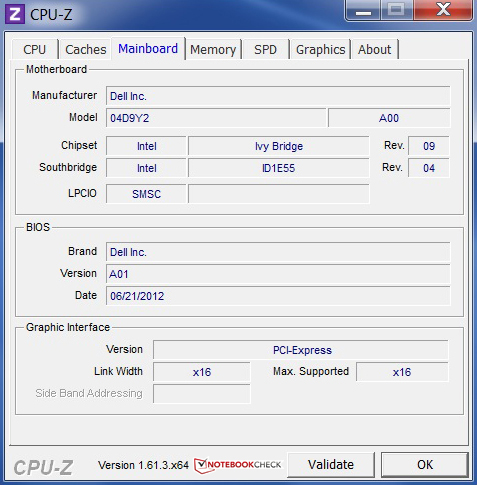Click the Southbridge vendor field Intel
Screen dimensions: 477x485
pyautogui.click(x=146, y=168)
